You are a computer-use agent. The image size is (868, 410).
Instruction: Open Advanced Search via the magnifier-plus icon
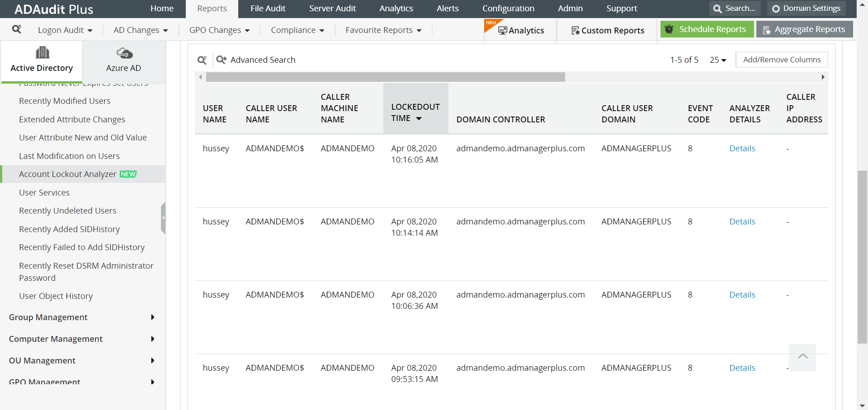pos(221,60)
